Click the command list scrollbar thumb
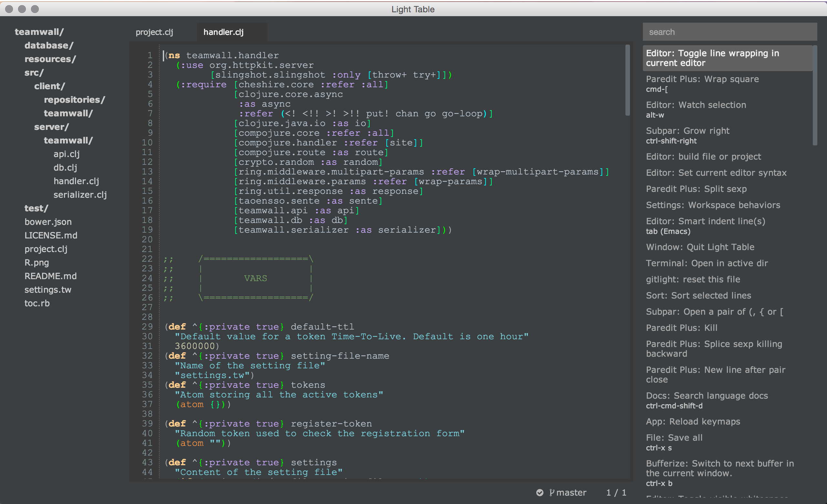Screen dimensions: 827x504 815,95
